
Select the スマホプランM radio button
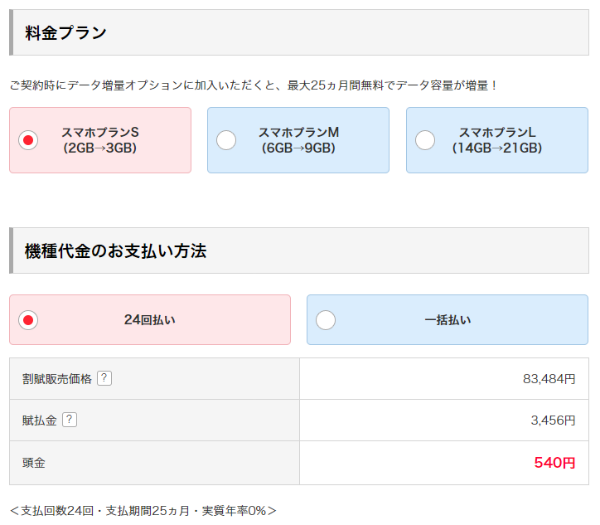pos(226,140)
